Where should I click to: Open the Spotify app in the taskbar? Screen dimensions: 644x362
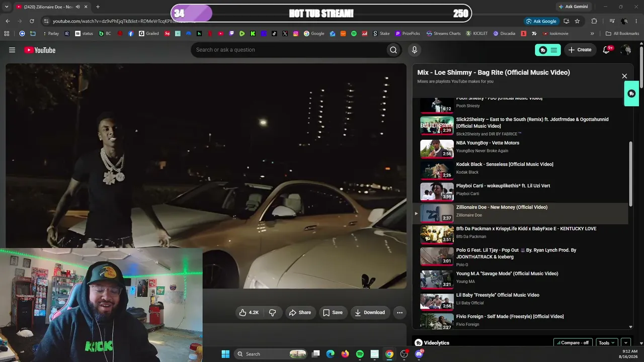(360, 354)
